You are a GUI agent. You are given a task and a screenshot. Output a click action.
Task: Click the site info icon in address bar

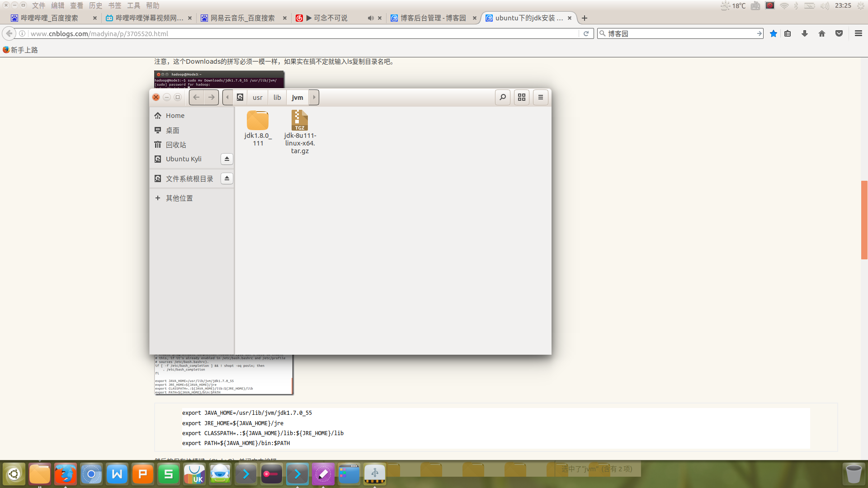coord(22,33)
